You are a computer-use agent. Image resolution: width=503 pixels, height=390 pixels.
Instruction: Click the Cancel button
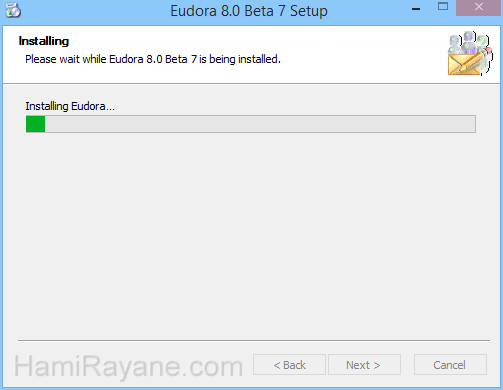[450, 365]
